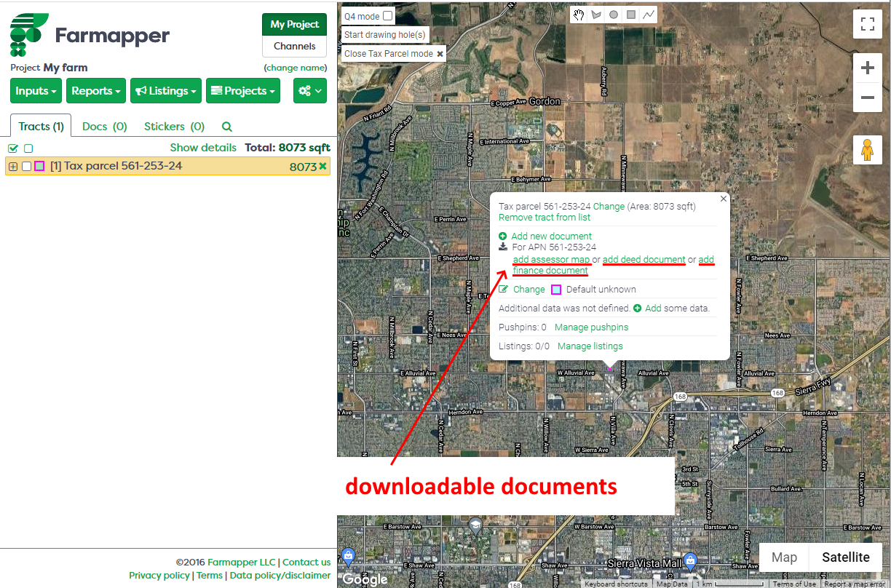Click change name link

pos(296,68)
